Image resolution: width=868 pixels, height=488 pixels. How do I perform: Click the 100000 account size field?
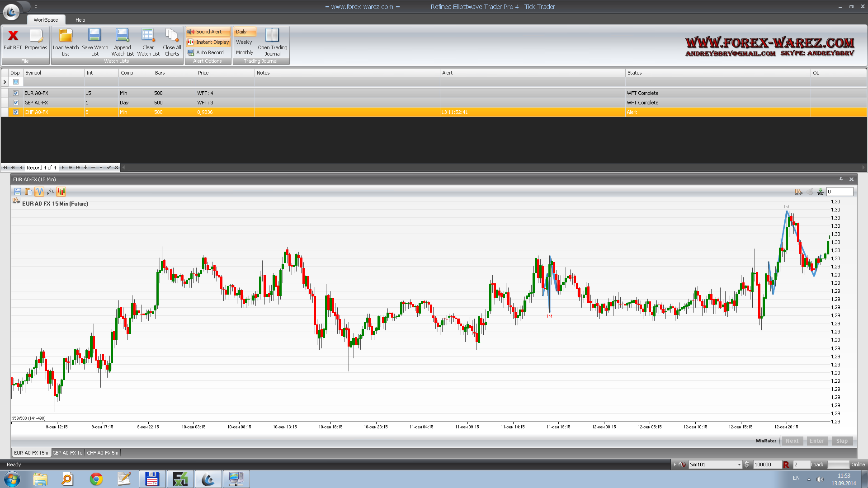pos(767,465)
